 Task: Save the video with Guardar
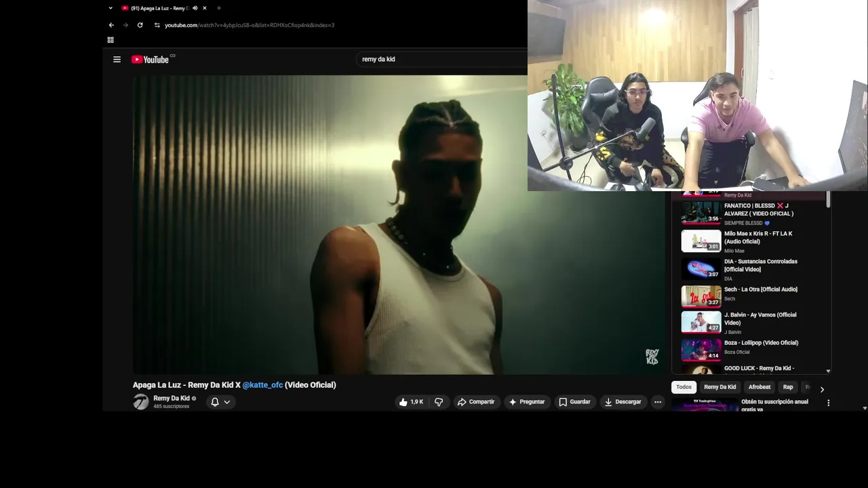(574, 402)
